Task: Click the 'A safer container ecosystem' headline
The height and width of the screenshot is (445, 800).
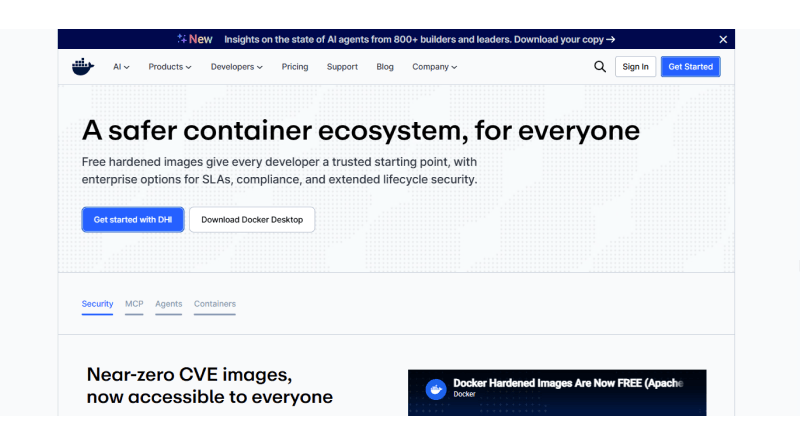Action: tap(361, 130)
